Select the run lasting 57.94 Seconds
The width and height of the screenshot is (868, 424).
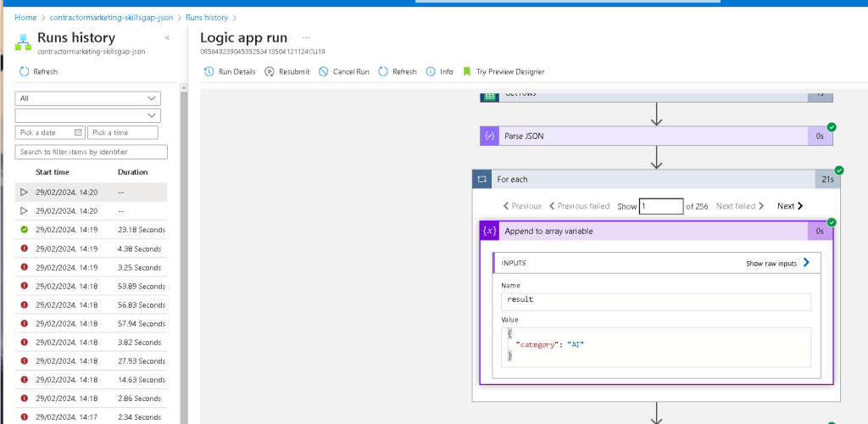pos(91,324)
